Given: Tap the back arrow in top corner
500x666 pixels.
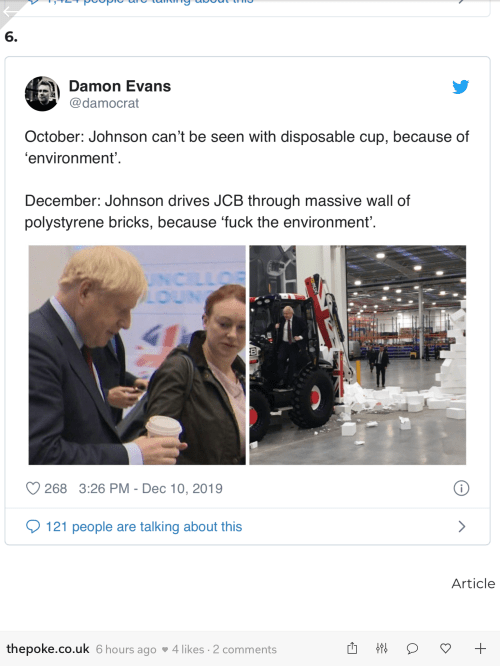Looking at the screenshot, I should click(x=9, y=11).
